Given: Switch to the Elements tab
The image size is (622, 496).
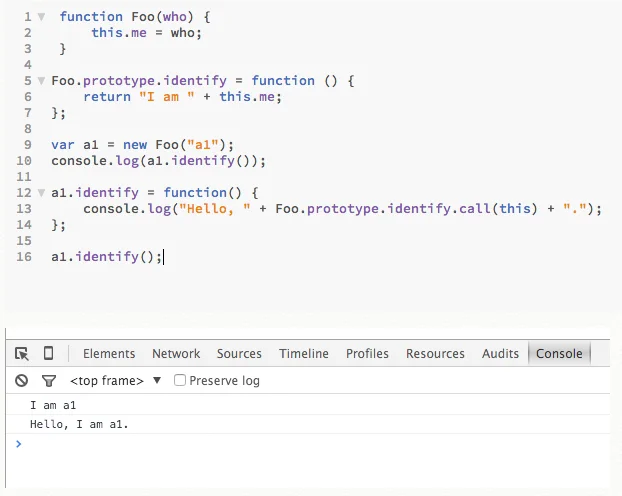Looking at the screenshot, I should tap(109, 353).
